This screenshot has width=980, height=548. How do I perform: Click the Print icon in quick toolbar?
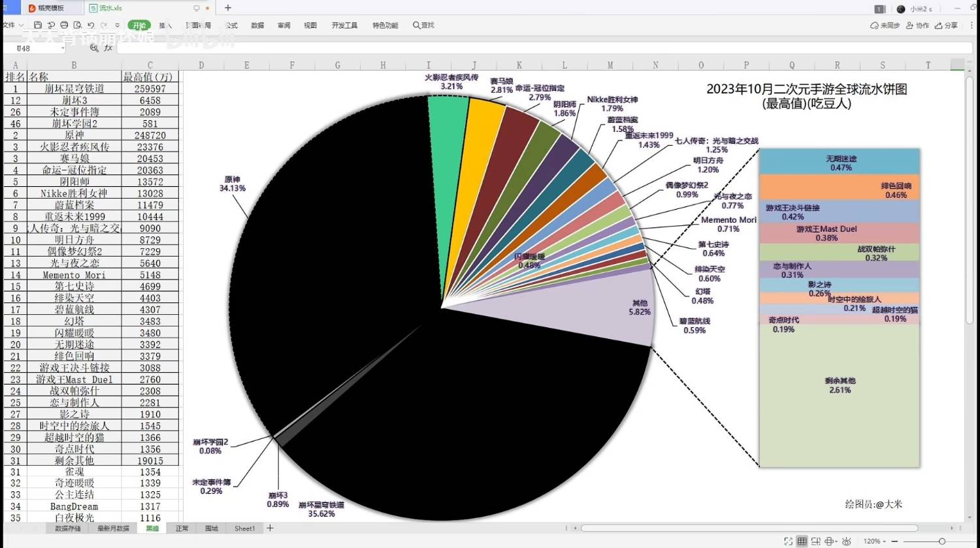(x=64, y=25)
